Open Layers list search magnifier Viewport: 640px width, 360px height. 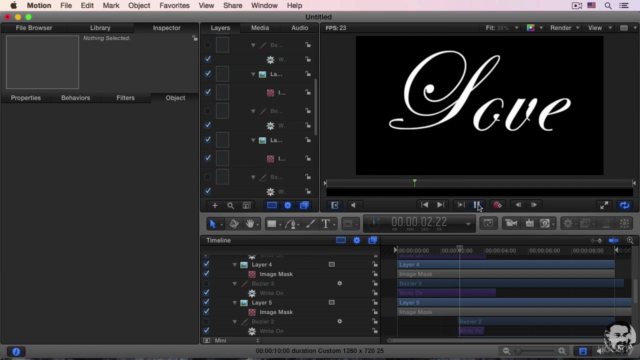coord(231,205)
